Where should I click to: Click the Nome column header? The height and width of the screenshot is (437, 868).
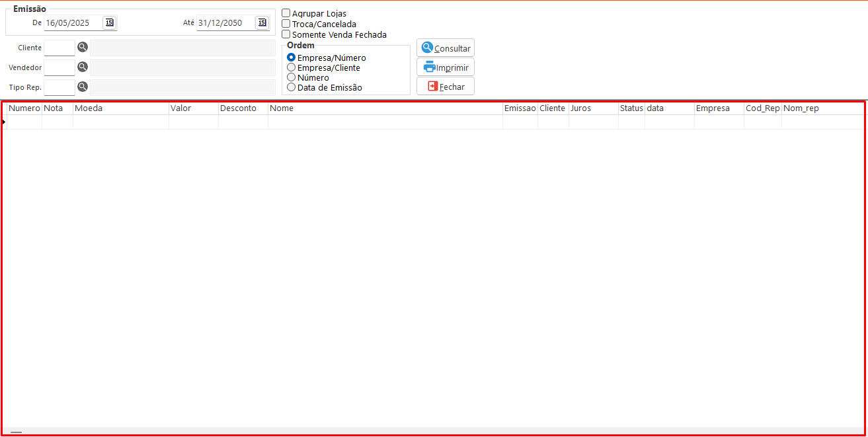385,108
